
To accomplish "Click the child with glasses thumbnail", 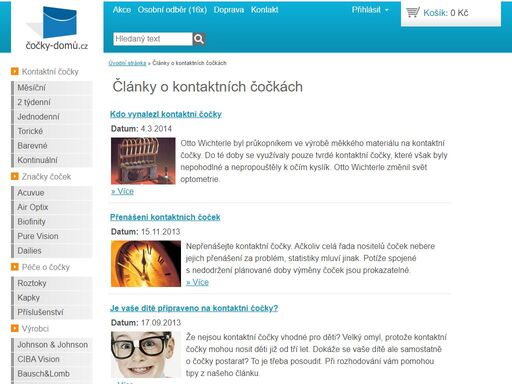I will tap(146, 355).
